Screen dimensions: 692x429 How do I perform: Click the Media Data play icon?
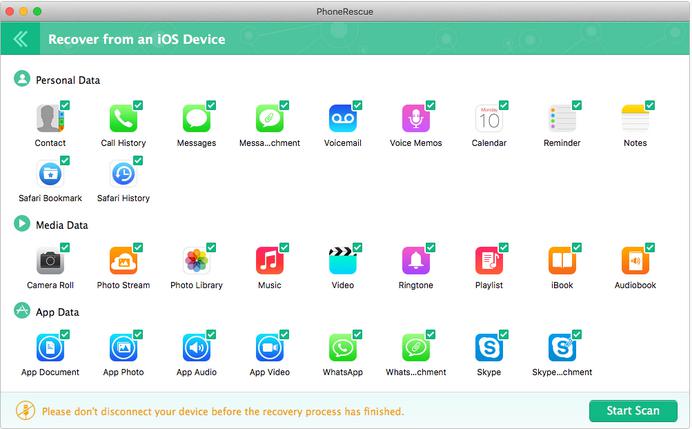point(22,223)
